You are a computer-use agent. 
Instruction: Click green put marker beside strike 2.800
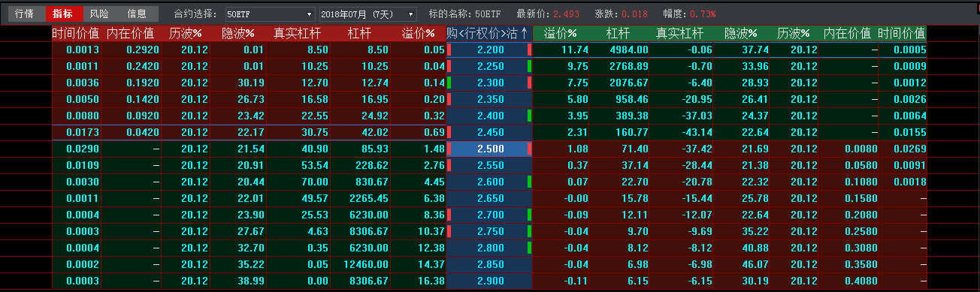[529, 248]
